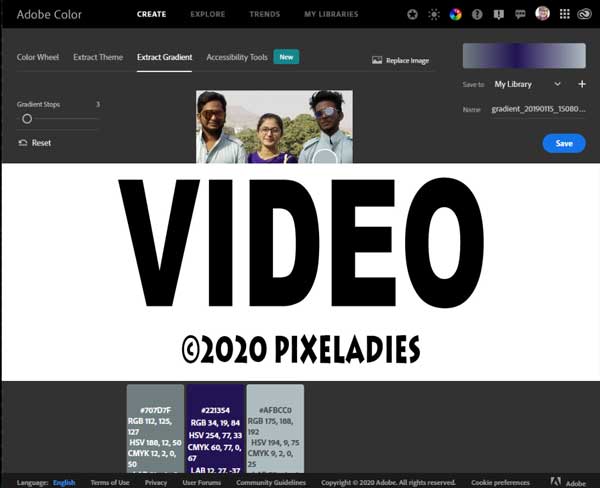600x488 pixels.
Task: Click the blue Save button
Action: click(564, 143)
